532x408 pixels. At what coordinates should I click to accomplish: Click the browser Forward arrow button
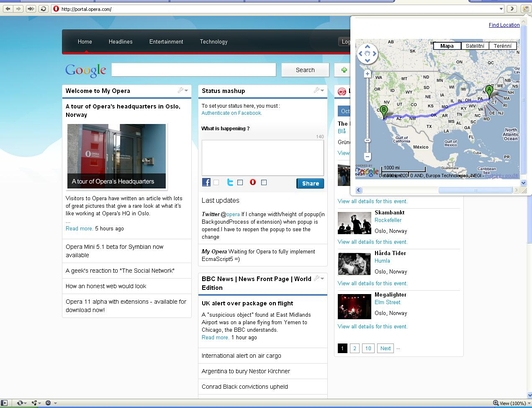(x=19, y=9)
